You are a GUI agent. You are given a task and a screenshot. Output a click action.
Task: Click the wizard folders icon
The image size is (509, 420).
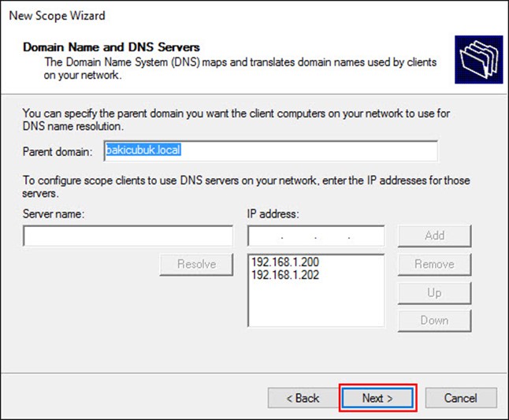coord(479,60)
